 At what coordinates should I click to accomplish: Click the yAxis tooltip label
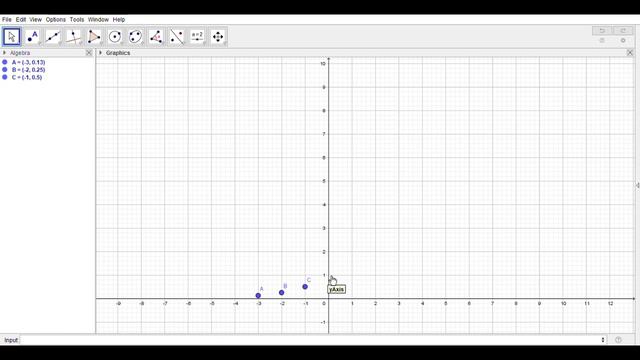point(337,289)
